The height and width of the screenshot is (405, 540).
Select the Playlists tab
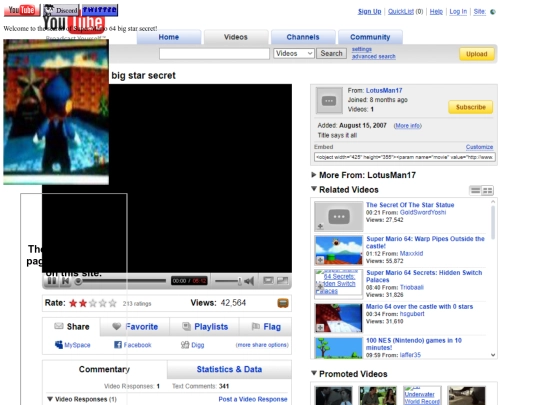(x=205, y=326)
